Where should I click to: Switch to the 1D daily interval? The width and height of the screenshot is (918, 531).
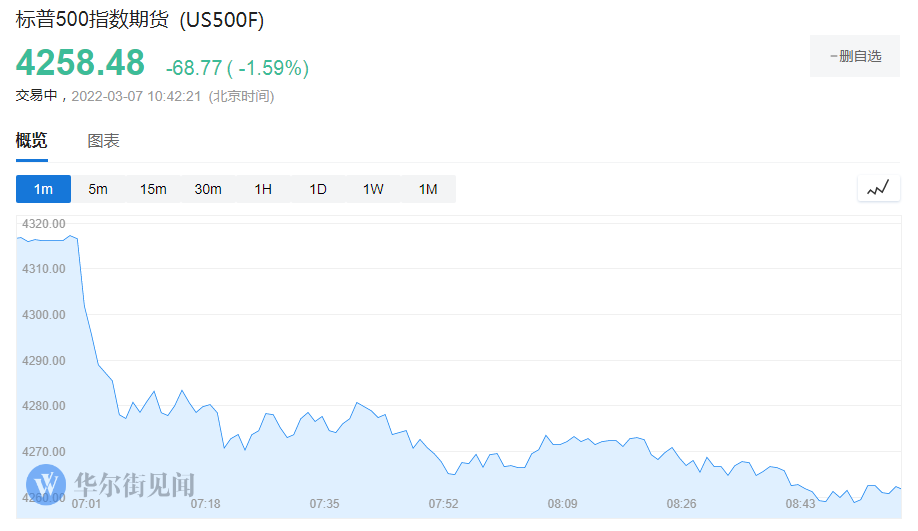318,189
